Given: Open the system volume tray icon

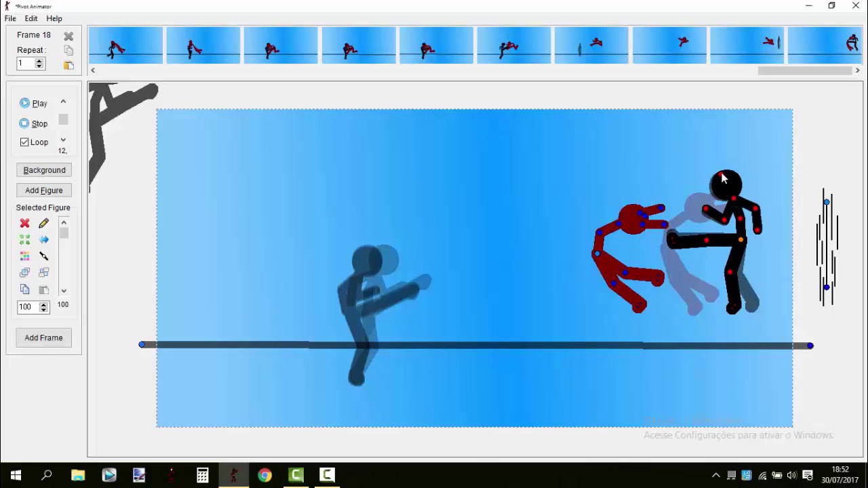Looking at the screenshot, I should (791, 476).
